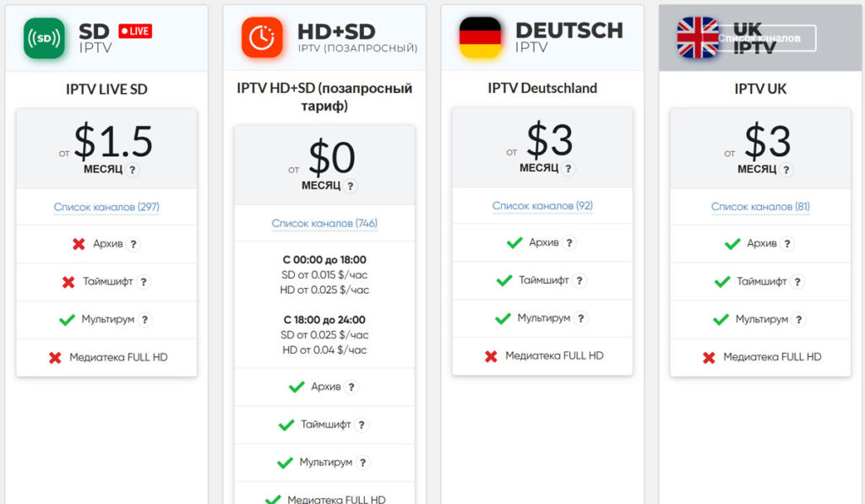Click the orange HD+SD clock icon
Image resolution: width=865 pixels, height=504 pixels.
(262, 37)
